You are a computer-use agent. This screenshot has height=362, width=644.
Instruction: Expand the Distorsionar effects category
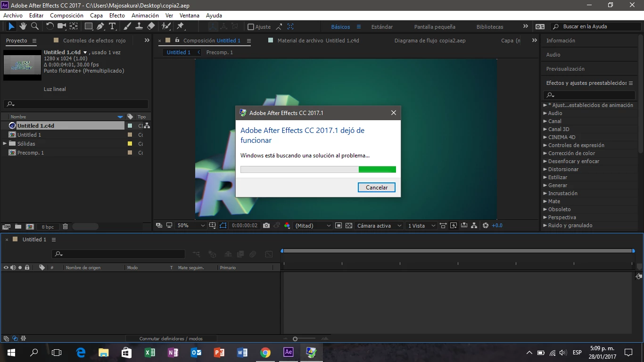545,169
